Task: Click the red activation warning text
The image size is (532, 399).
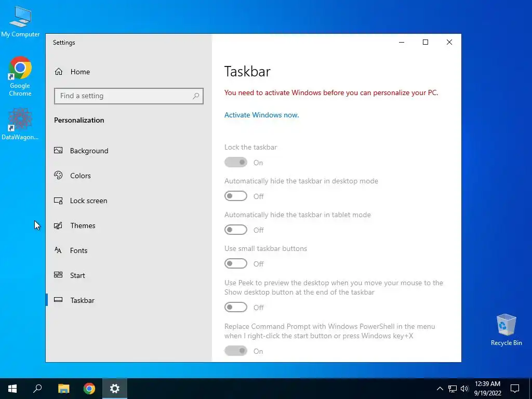Action: pos(331,92)
